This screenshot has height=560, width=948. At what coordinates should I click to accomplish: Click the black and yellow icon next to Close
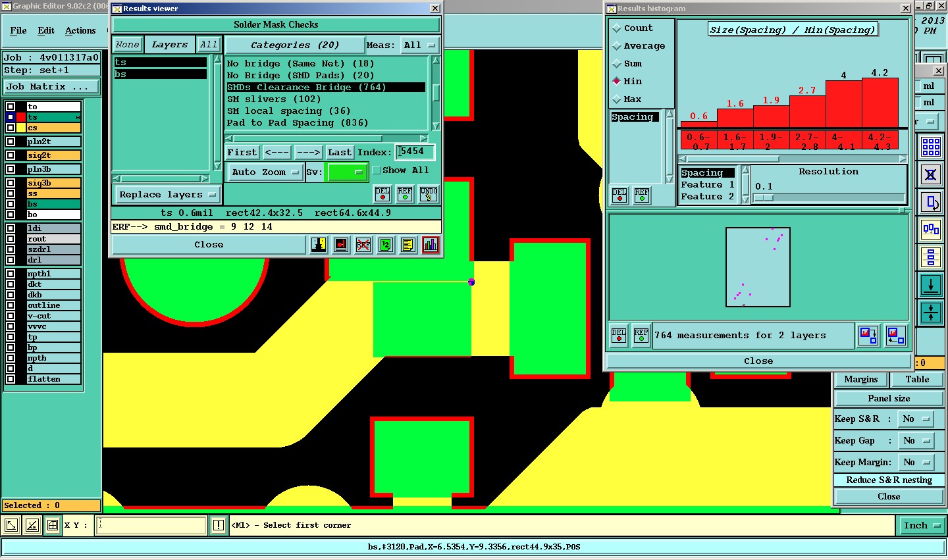coord(319,245)
